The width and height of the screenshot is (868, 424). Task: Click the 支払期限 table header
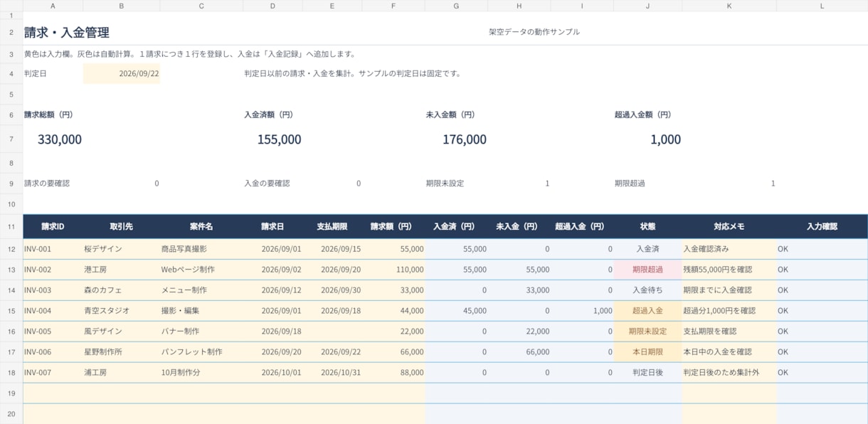332,226
